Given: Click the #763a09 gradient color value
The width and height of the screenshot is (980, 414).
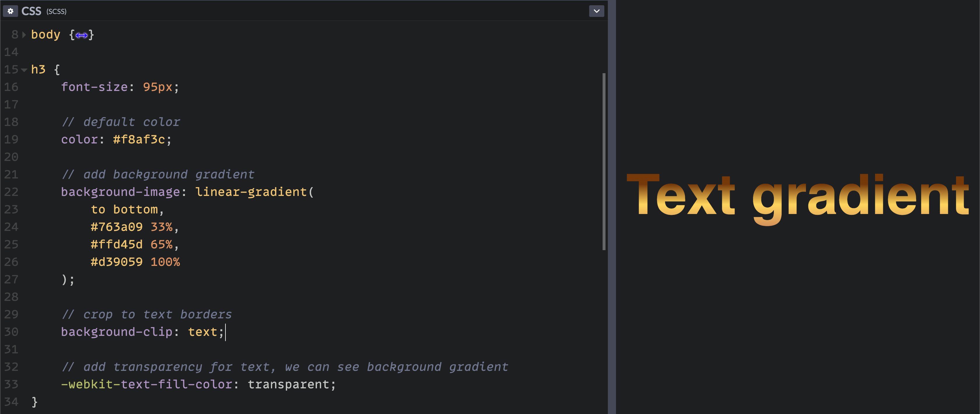Looking at the screenshot, I should pyautogui.click(x=116, y=227).
